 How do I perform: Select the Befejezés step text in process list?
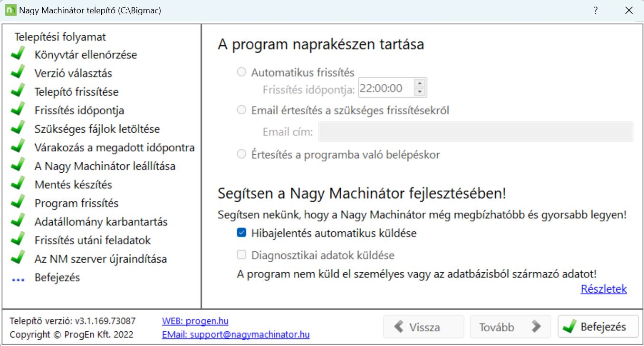(x=57, y=277)
